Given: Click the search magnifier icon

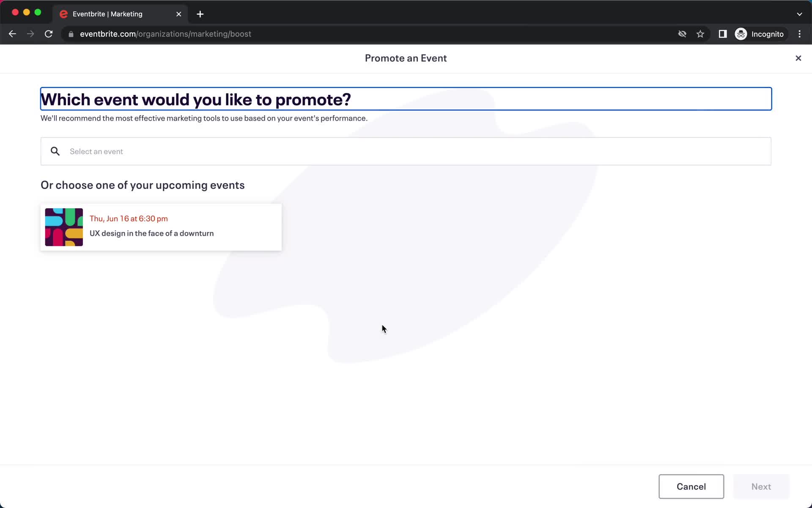Looking at the screenshot, I should pyautogui.click(x=55, y=152).
